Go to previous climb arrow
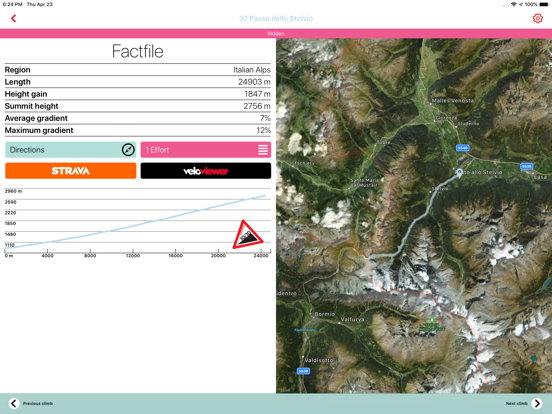 (14, 403)
